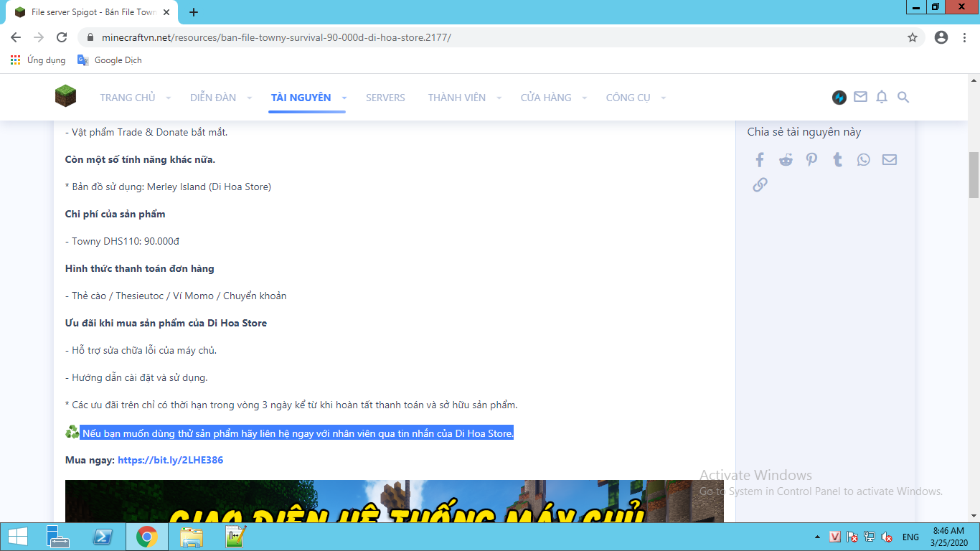This screenshot has height=551, width=980.
Task: Click the recycling emoji before the highlighted sentence
Action: [72, 432]
